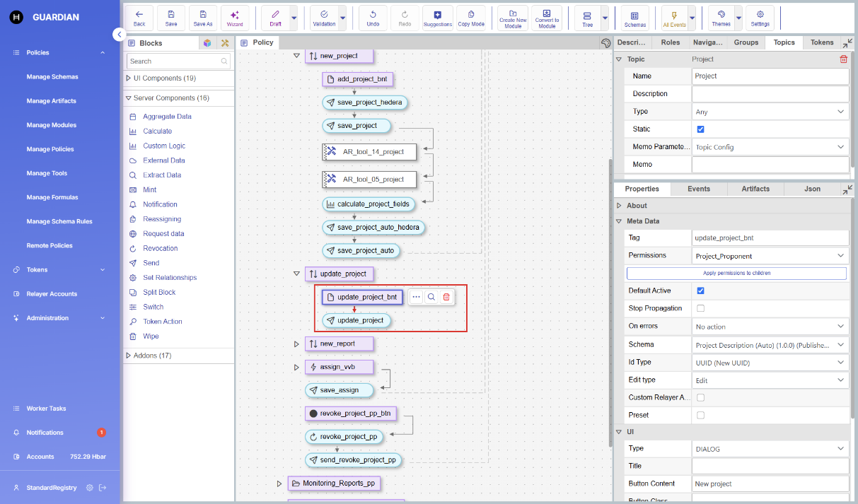Click Apply permissions to children button
The image size is (858, 504).
pos(736,273)
